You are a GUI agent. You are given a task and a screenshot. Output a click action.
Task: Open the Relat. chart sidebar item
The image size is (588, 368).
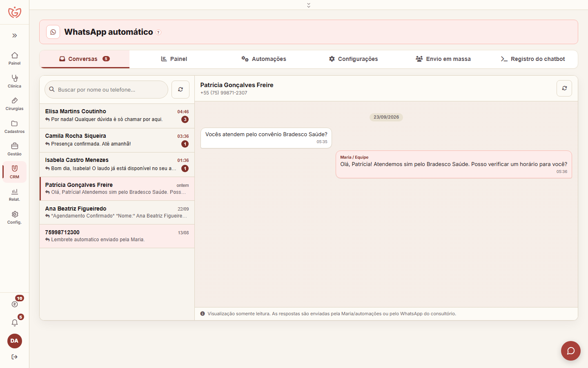coord(14,195)
